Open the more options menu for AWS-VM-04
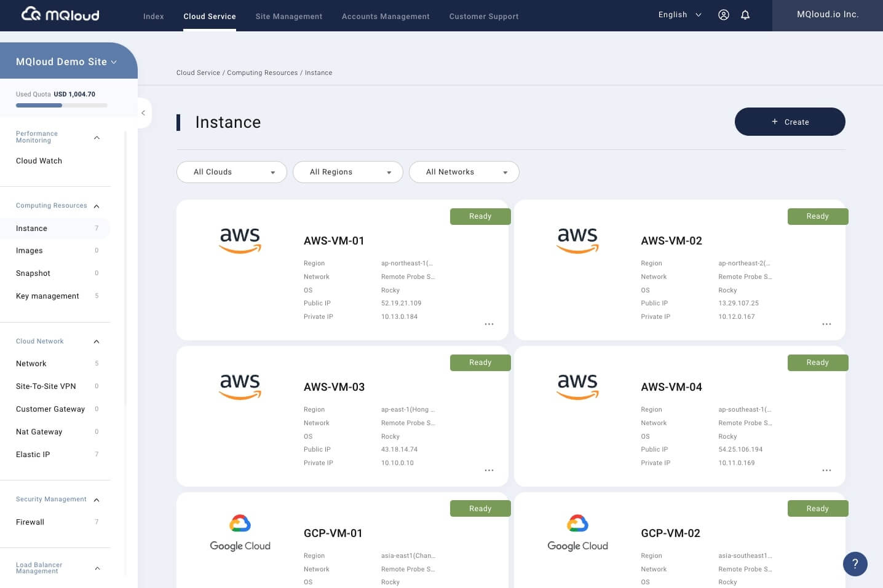This screenshot has width=883, height=588. pos(826,470)
